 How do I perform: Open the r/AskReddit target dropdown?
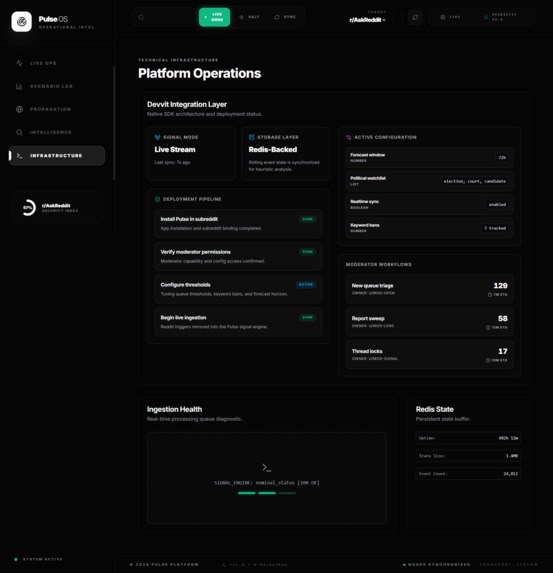pos(367,20)
